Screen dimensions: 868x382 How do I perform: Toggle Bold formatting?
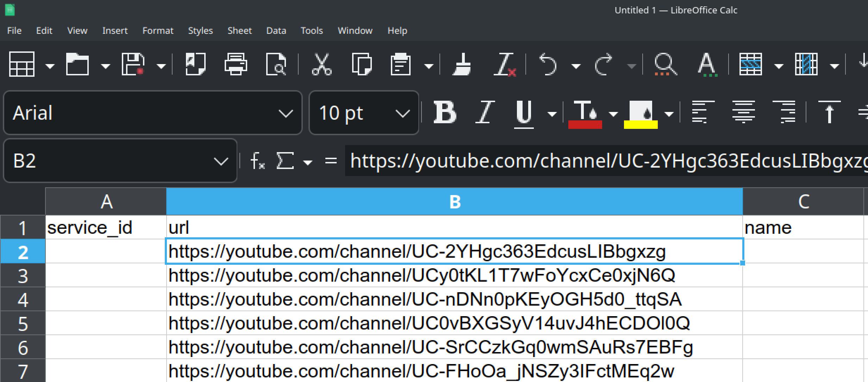coord(445,113)
